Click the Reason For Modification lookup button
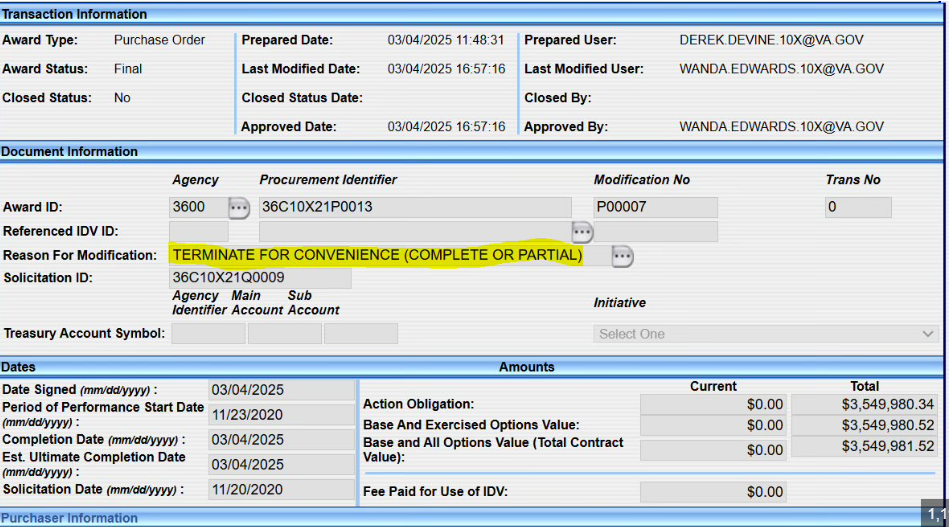 click(622, 256)
